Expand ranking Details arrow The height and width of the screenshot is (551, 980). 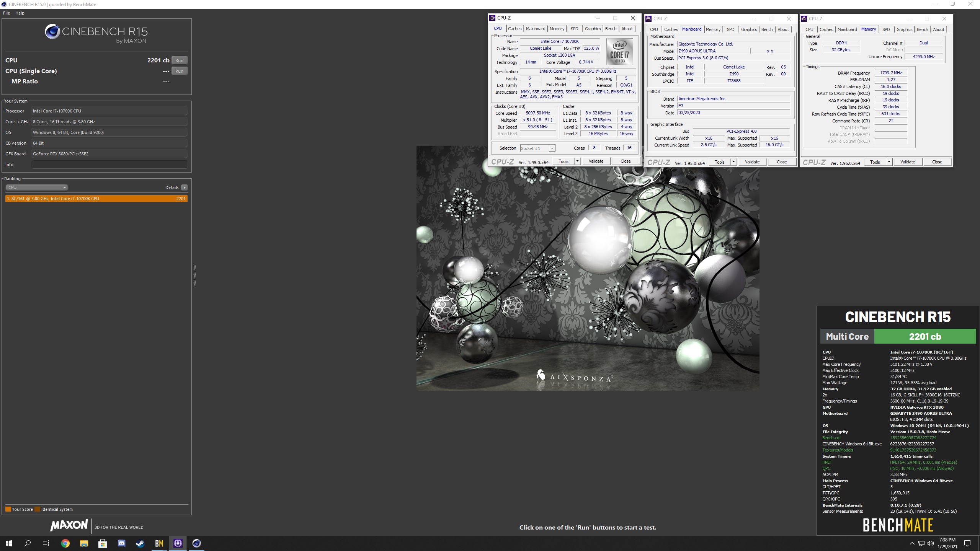pyautogui.click(x=185, y=187)
